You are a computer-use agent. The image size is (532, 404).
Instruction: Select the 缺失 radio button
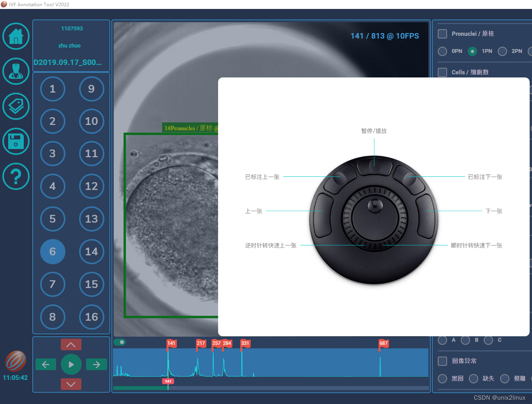[x=474, y=379]
